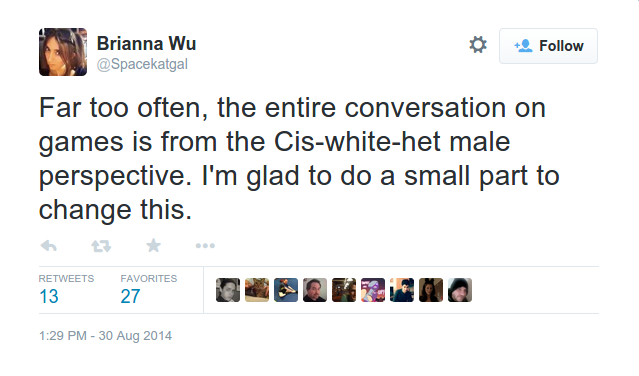Select the black hooded avatar

click(460, 290)
